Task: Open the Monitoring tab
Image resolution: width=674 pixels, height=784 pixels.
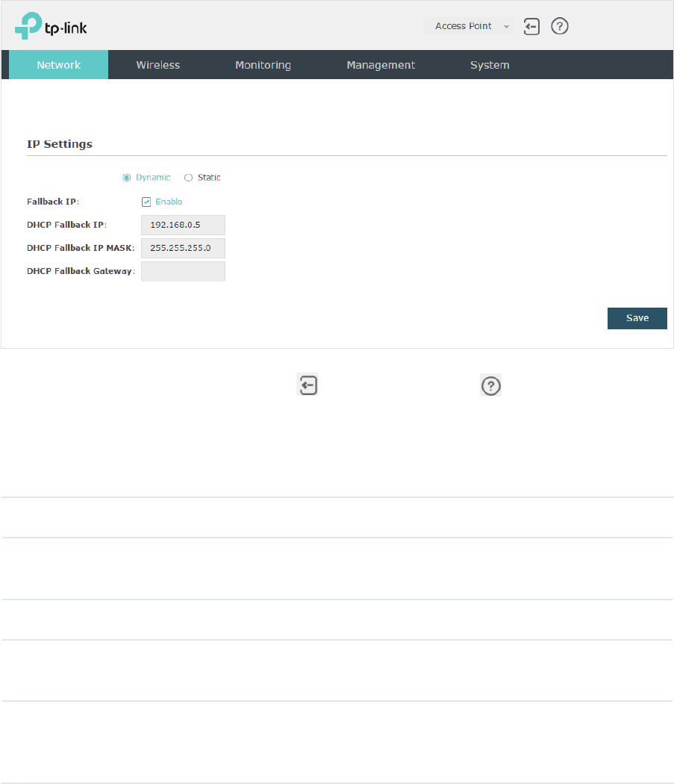Action: pyautogui.click(x=263, y=64)
